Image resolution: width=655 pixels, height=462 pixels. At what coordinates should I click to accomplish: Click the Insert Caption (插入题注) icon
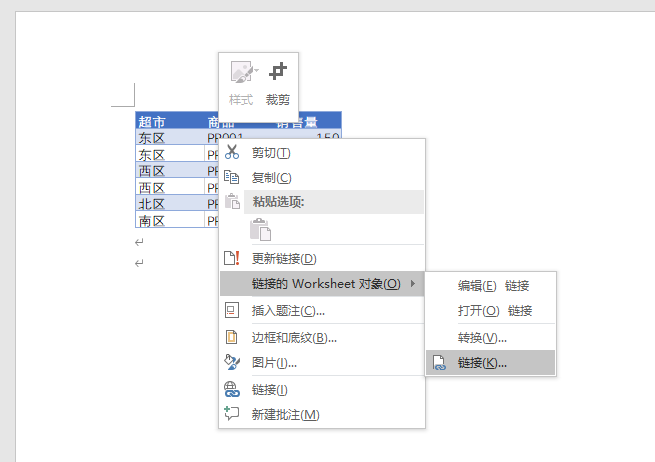(x=233, y=311)
